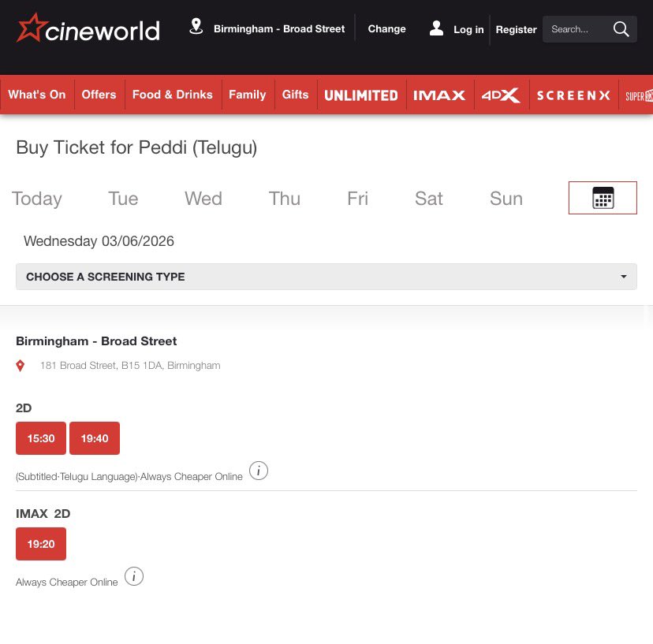Viewport: 653px width, 644px height.
Task: Click the Register link
Action: coord(516,29)
